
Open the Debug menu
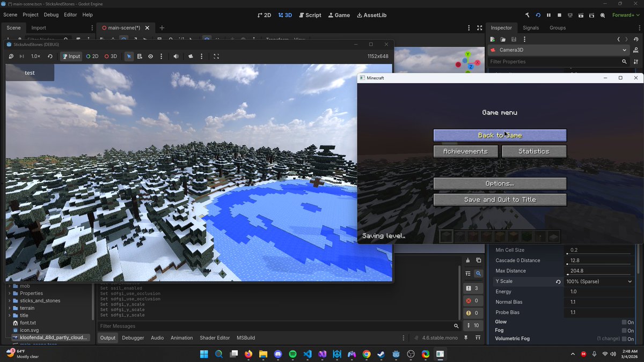coord(51,15)
